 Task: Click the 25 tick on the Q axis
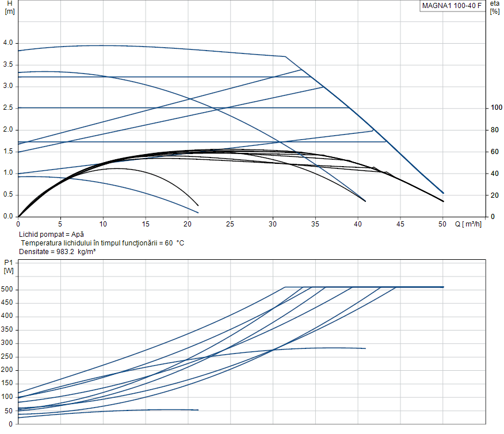[x=230, y=224]
